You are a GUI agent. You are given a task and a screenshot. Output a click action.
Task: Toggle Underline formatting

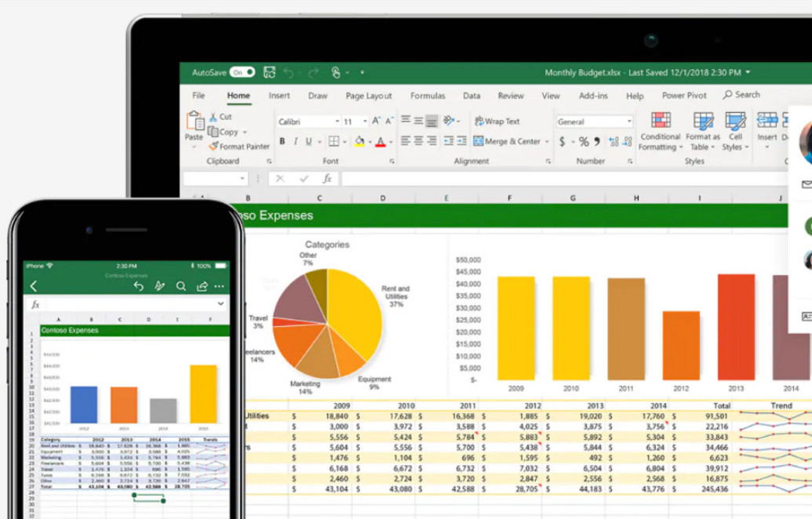pyautogui.click(x=308, y=141)
